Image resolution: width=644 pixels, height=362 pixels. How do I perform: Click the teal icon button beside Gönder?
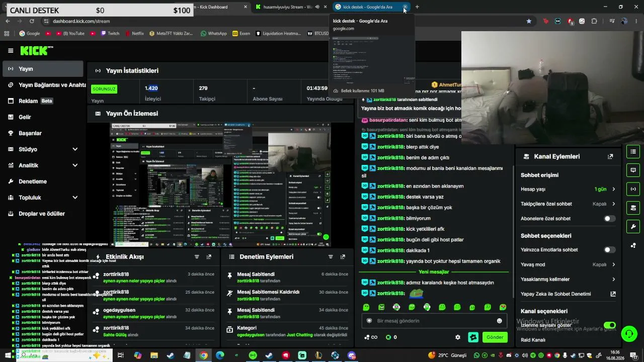pyautogui.click(x=473, y=337)
